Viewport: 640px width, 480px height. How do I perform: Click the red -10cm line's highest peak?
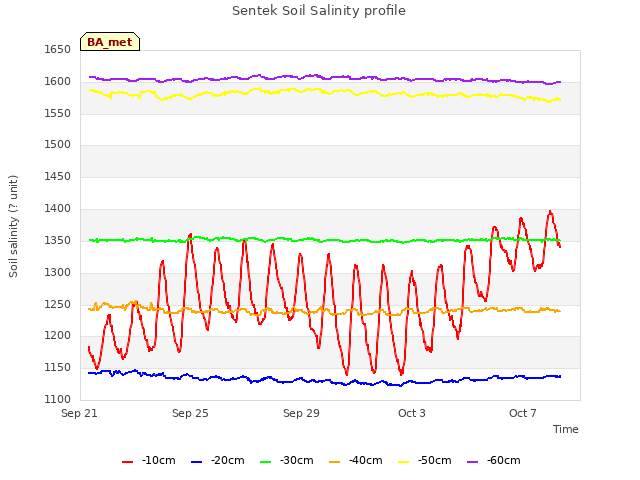coord(550,211)
